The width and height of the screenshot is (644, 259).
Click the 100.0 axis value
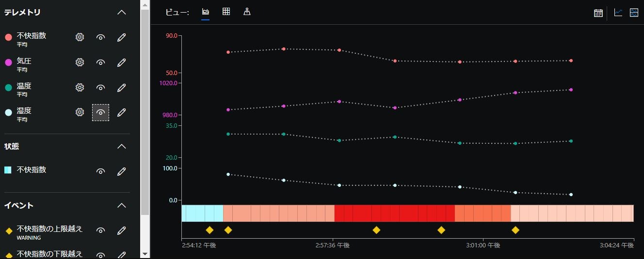tap(170, 168)
